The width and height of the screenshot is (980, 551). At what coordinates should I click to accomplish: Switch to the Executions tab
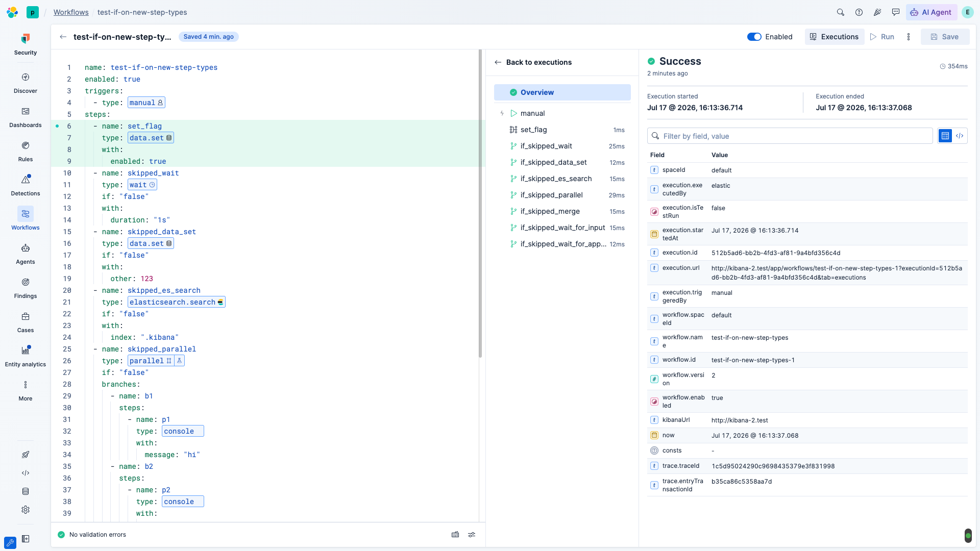tap(834, 37)
